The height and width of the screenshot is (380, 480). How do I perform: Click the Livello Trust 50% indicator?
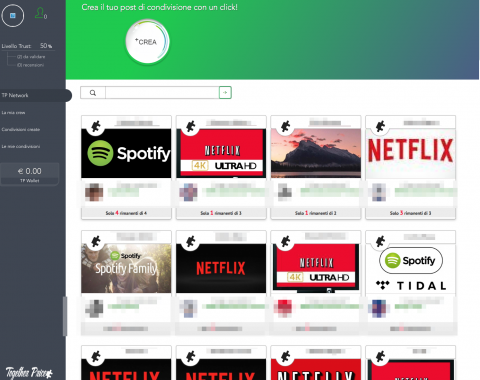tap(27, 46)
